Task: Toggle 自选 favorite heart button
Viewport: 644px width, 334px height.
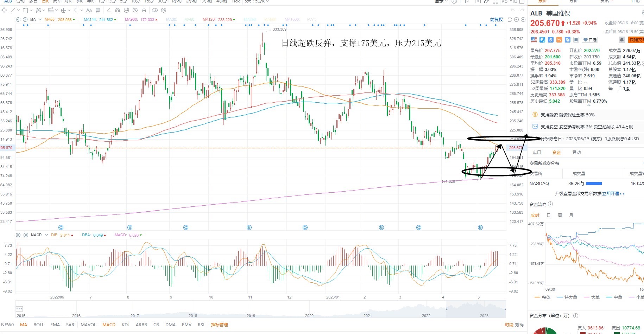Action: 590,40
